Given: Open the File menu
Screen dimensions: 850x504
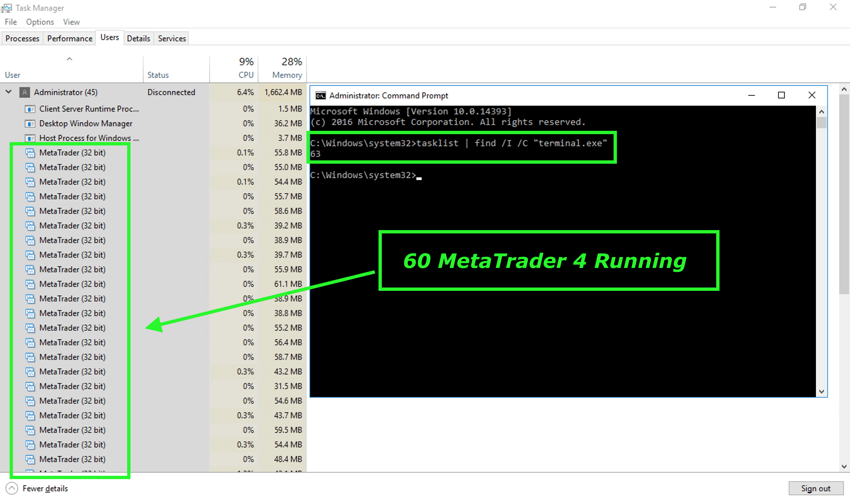Looking at the screenshot, I should coord(11,22).
